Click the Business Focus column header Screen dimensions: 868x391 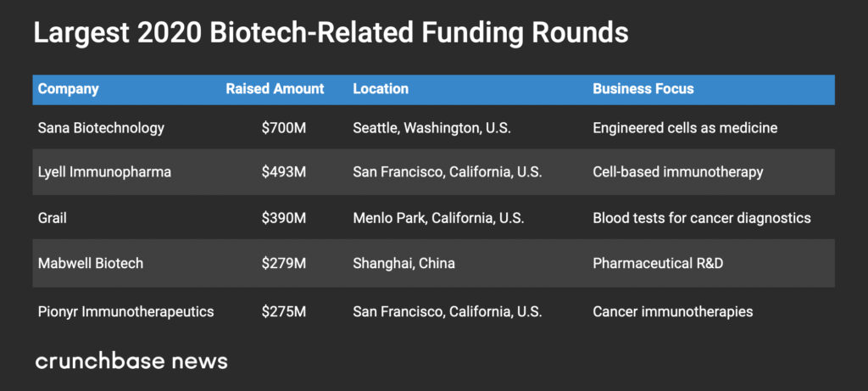643,88
